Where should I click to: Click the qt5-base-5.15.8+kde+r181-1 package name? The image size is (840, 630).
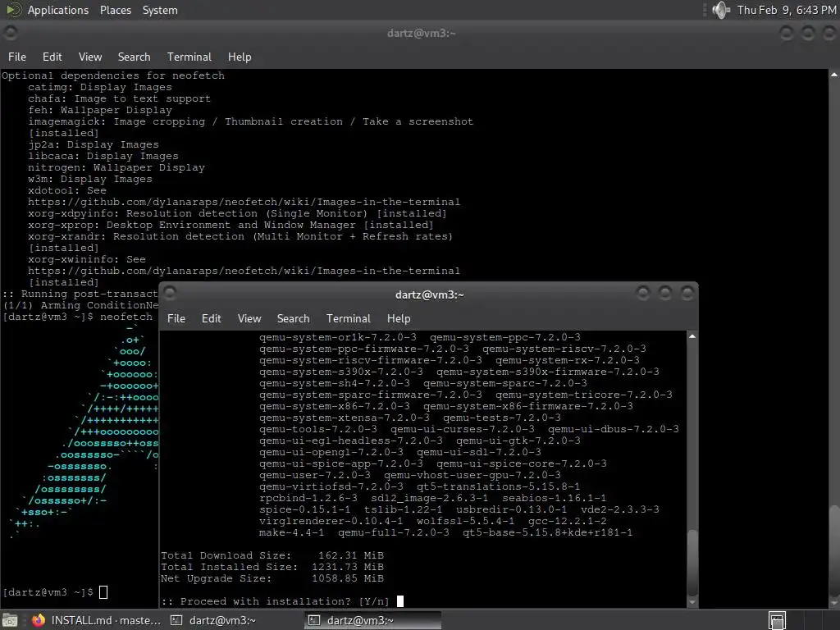coord(547,532)
